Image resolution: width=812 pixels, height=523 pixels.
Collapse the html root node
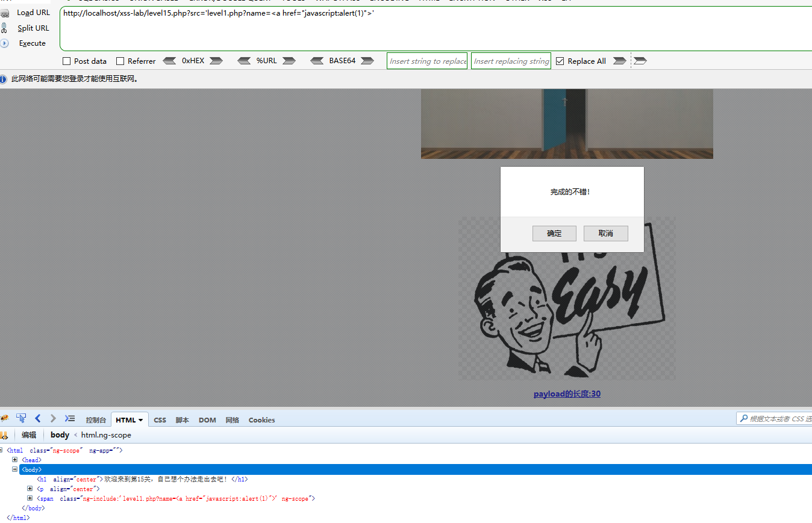1,450
